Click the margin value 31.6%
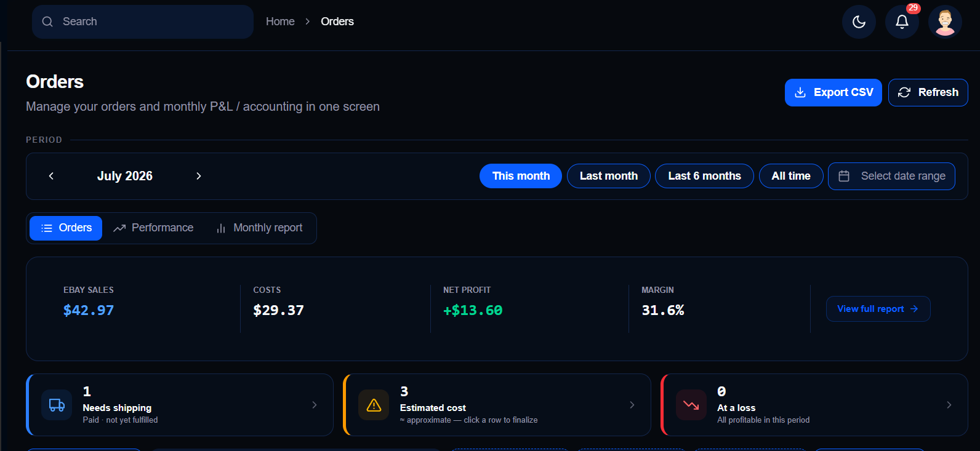The width and height of the screenshot is (980, 451). 663,310
